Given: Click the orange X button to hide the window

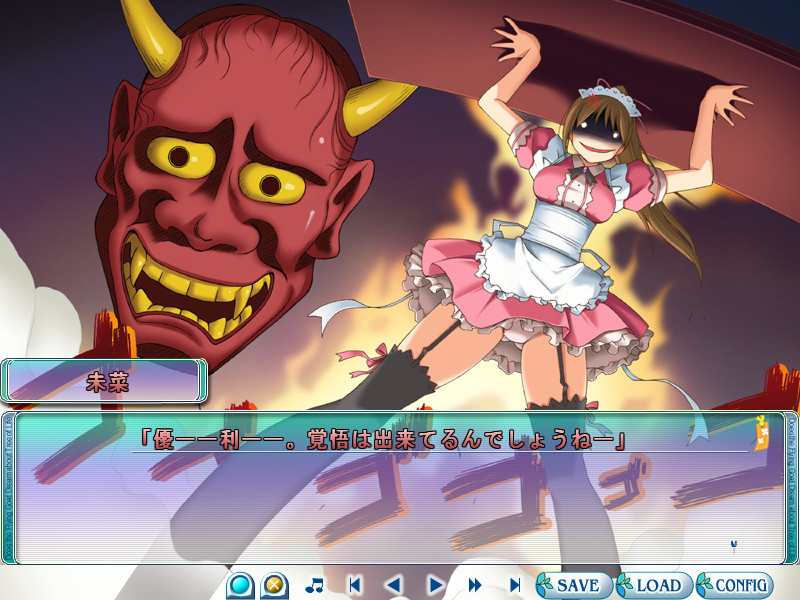Looking at the screenshot, I should coord(274,585).
